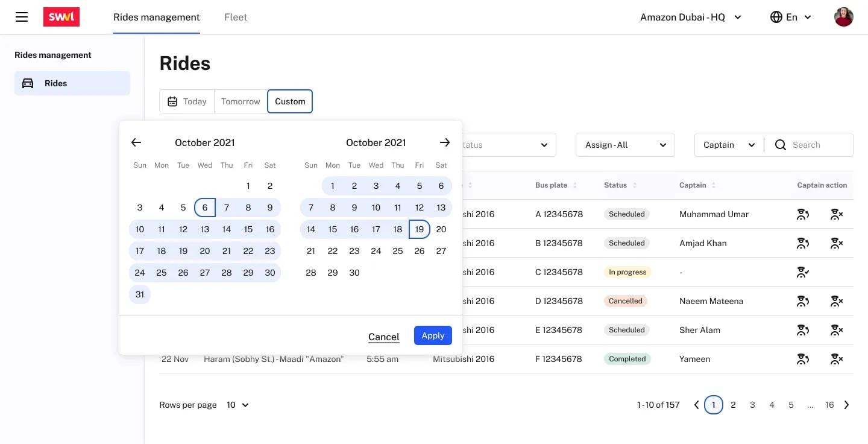
Task: Open user profile avatar
Action: pos(843,17)
